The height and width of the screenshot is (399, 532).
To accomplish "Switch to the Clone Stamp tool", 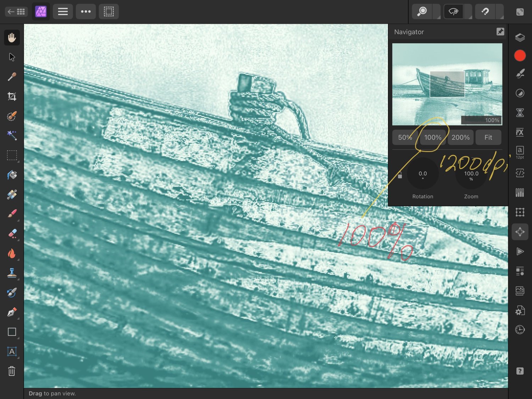I will pos(12,272).
